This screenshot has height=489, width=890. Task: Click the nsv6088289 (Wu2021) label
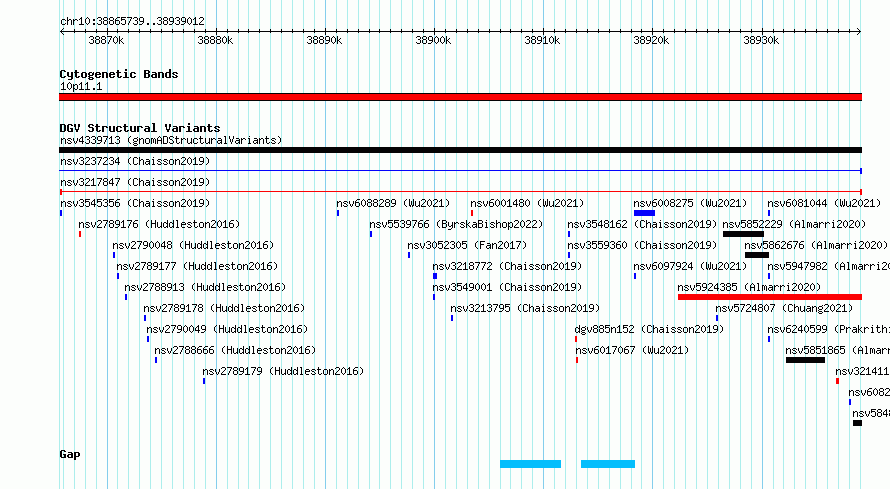pos(393,203)
